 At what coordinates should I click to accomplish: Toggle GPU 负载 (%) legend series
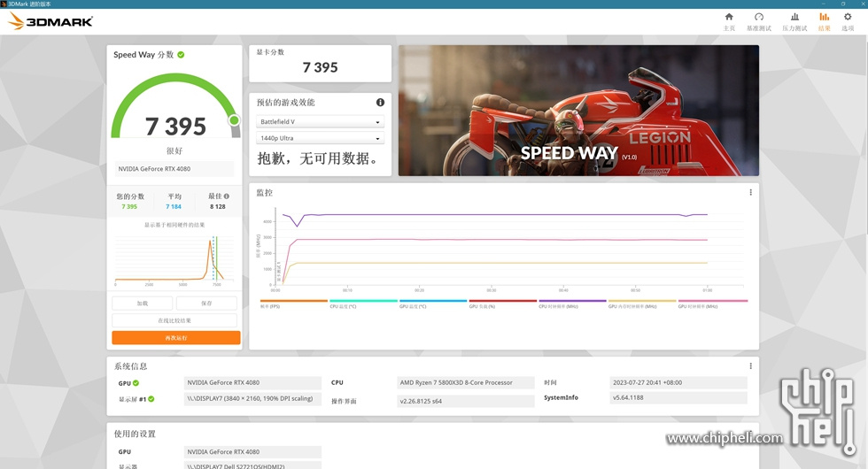tap(503, 304)
